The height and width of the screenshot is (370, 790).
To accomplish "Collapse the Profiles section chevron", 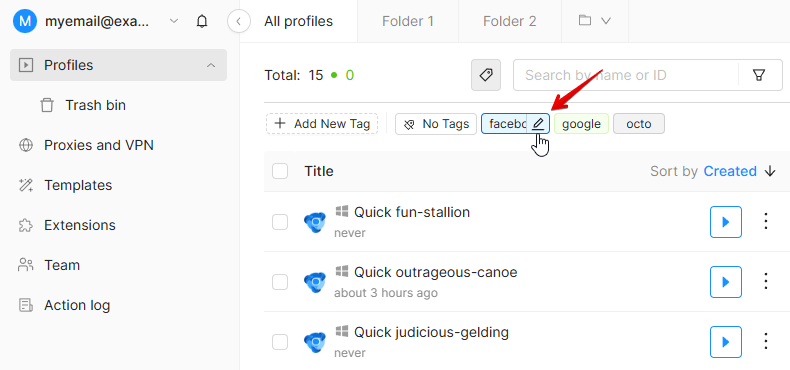I will coord(211,66).
